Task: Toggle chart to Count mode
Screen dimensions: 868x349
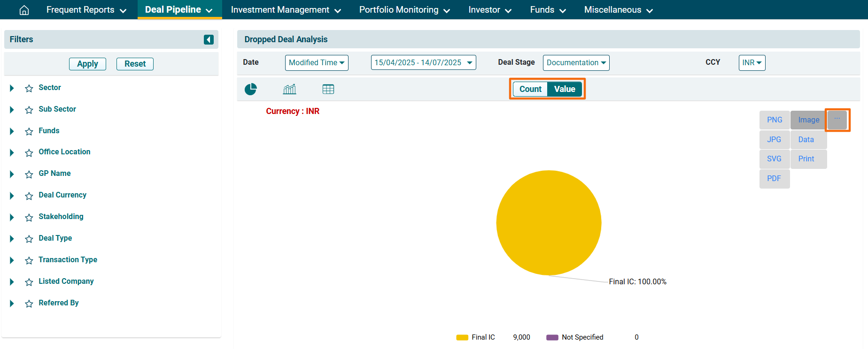Action: coord(530,89)
